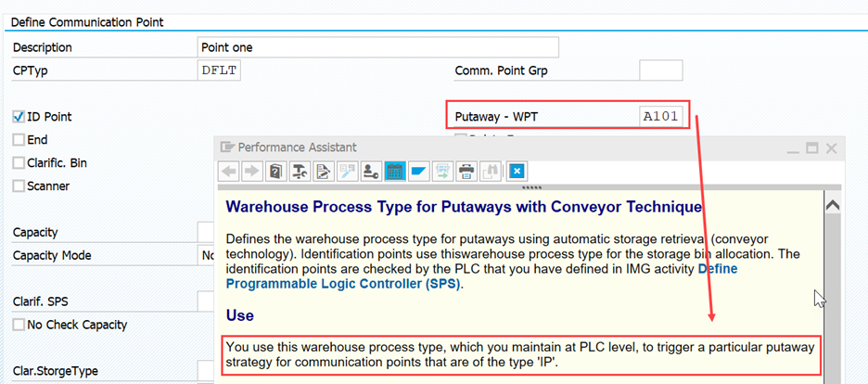Print the help text via printer icon
This screenshot has width=868, height=384.
tap(466, 172)
